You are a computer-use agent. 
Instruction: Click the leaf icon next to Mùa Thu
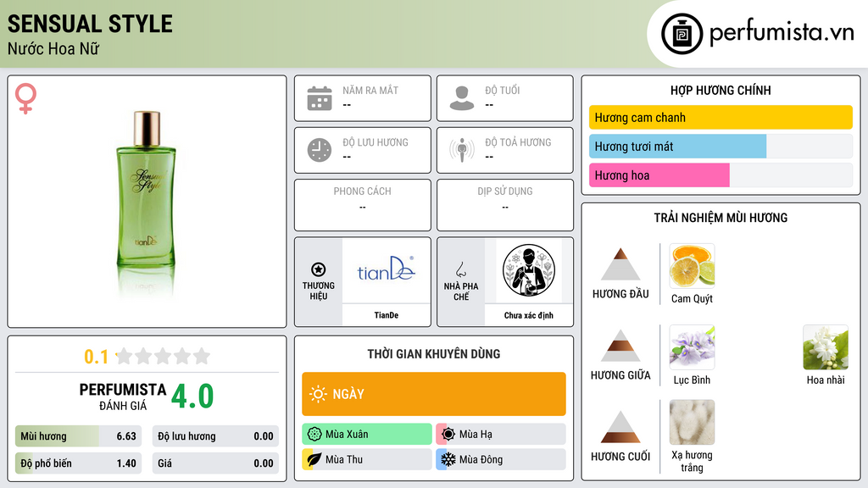click(314, 459)
